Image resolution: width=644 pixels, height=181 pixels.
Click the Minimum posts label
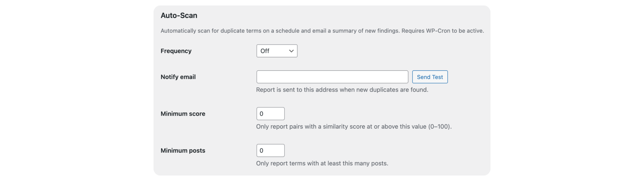183,151
